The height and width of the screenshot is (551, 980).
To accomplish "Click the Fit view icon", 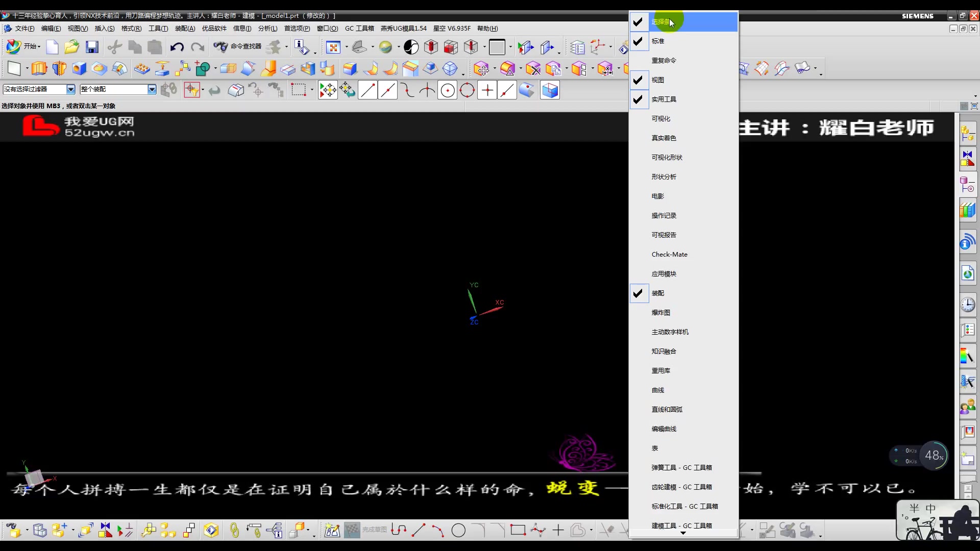I will coord(333,47).
